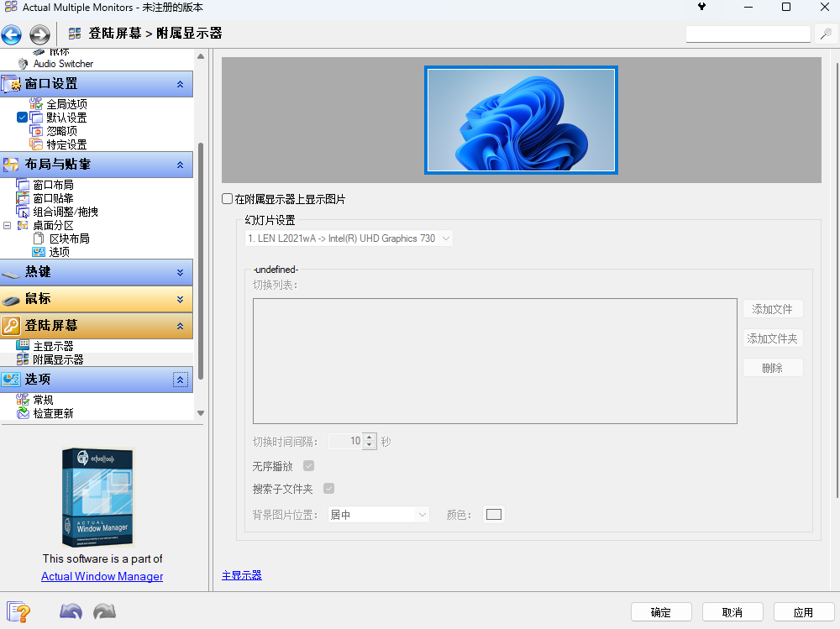Screen dimensions: 840x629
Task: Click the 检查更新 icon
Action: point(23,412)
